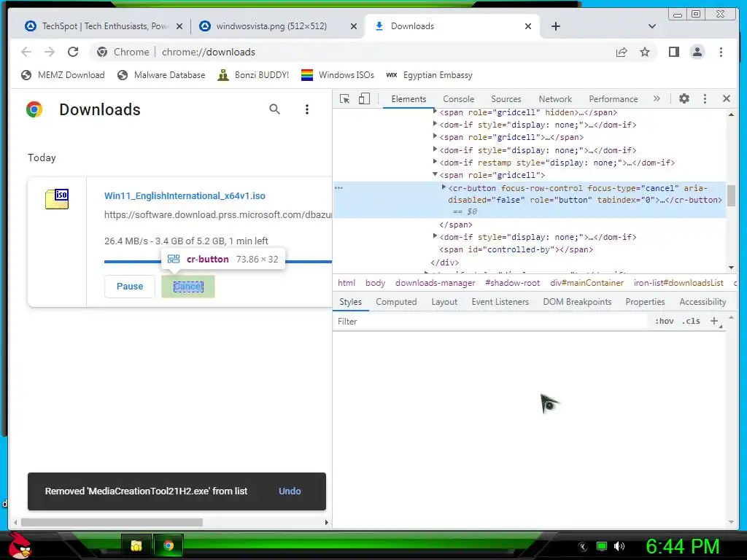747x560 pixels.
Task: Switch to the Properties pane
Action: [x=645, y=302]
